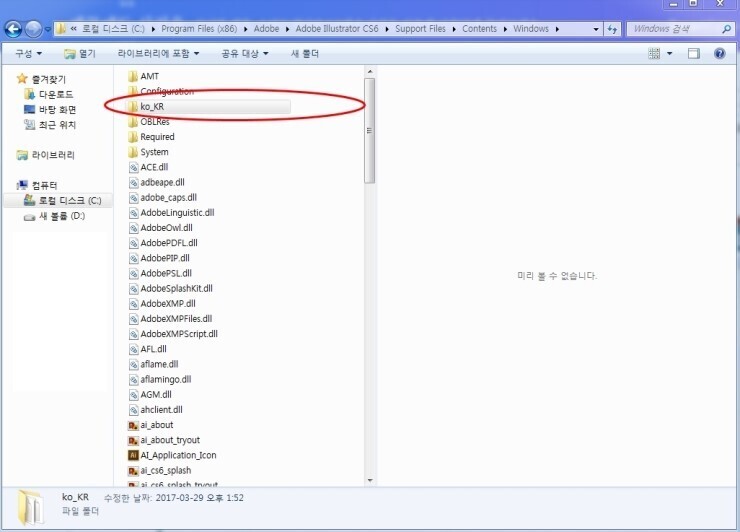The height and width of the screenshot is (532, 740).
Task: Expand the address bar history dropdown arrow
Action: click(596, 29)
